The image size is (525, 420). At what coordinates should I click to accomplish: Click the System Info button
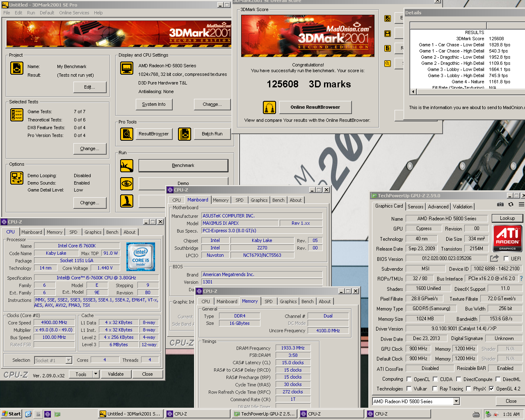(x=154, y=104)
